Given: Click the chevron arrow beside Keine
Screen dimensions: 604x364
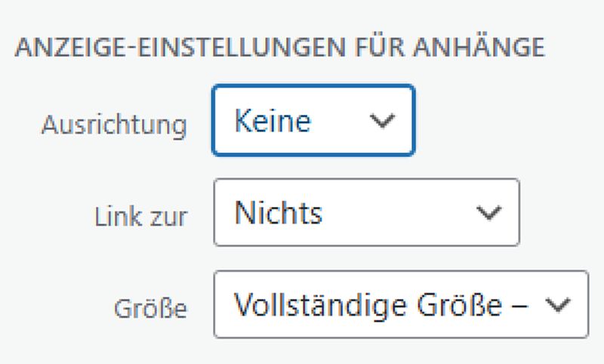Looking at the screenshot, I should (x=384, y=122).
